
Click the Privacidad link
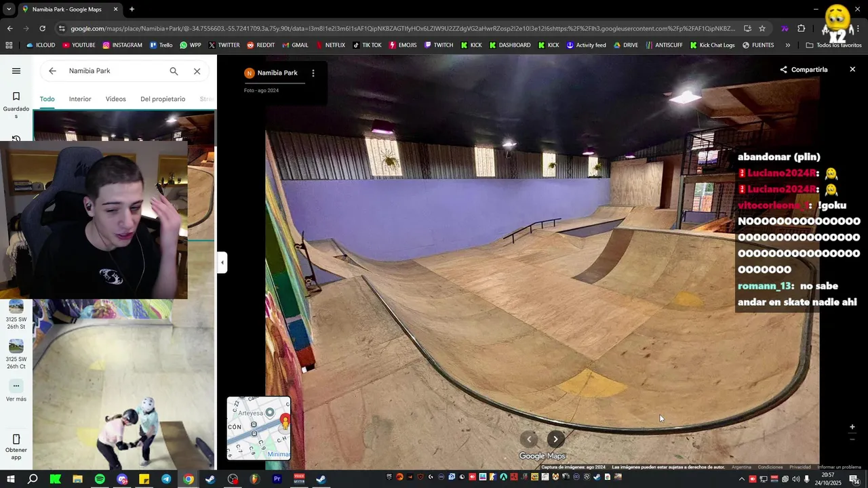(800, 467)
